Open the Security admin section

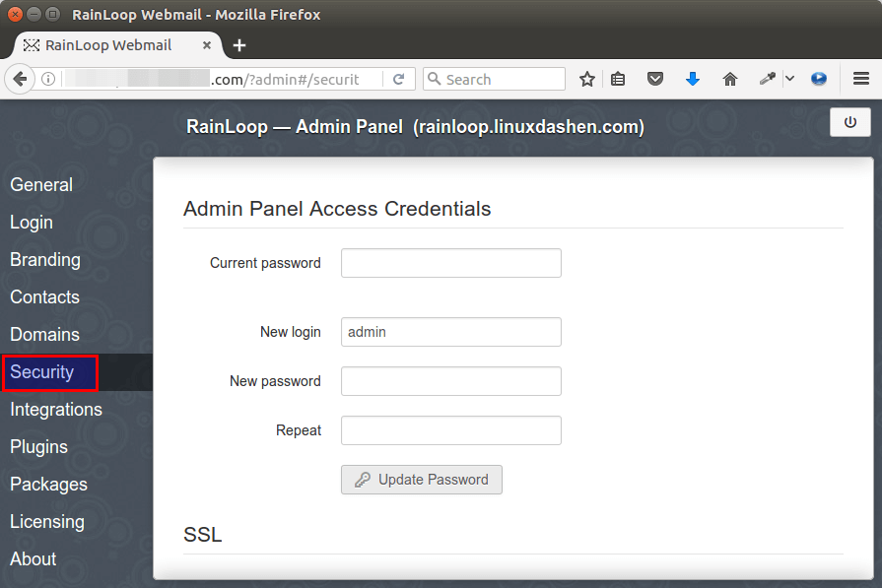[42, 372]
